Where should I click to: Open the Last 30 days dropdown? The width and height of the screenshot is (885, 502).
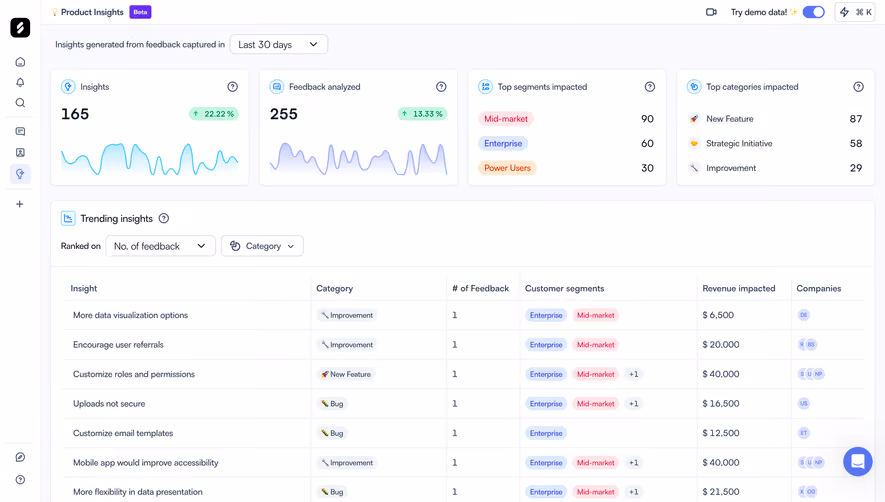tap(279, 45)
